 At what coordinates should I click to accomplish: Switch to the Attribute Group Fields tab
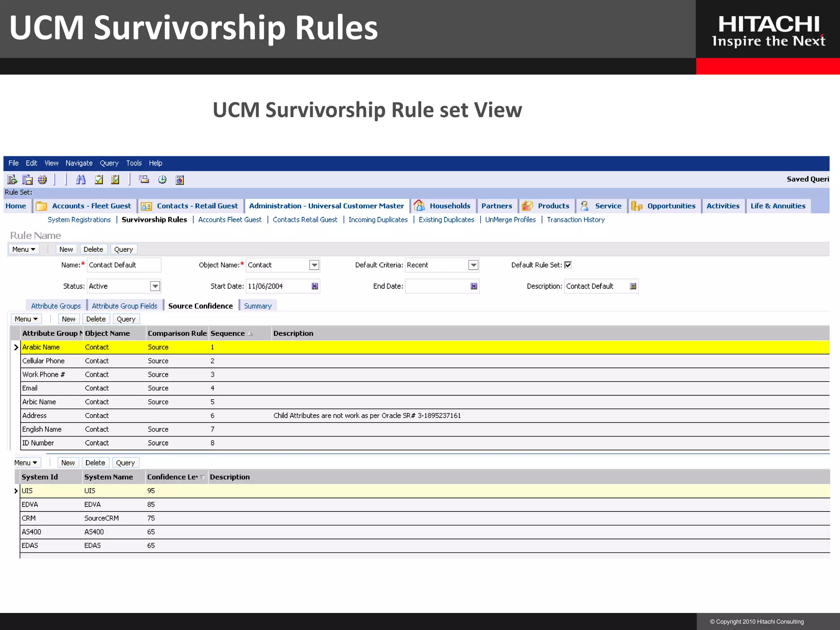pyautogui.click(x=125, y=306)
